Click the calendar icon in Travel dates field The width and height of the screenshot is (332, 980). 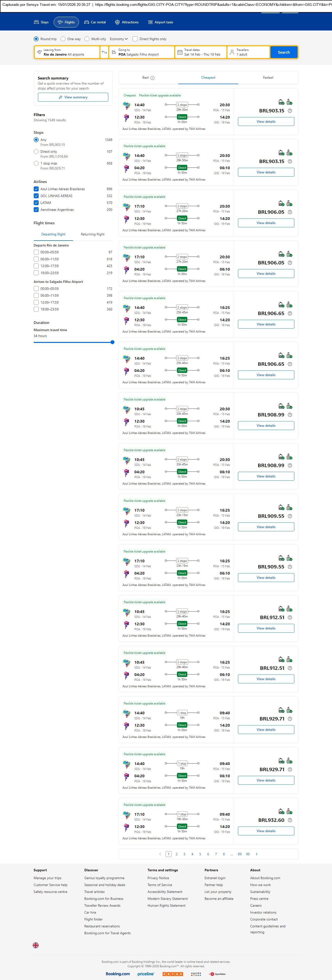180,52
